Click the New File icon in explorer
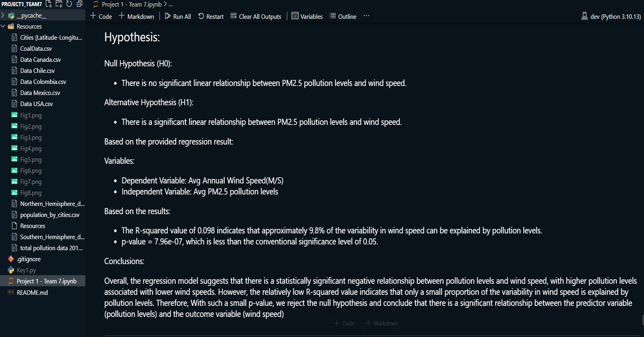This screenshot has width=644, height=337. [x=49, y=4]
